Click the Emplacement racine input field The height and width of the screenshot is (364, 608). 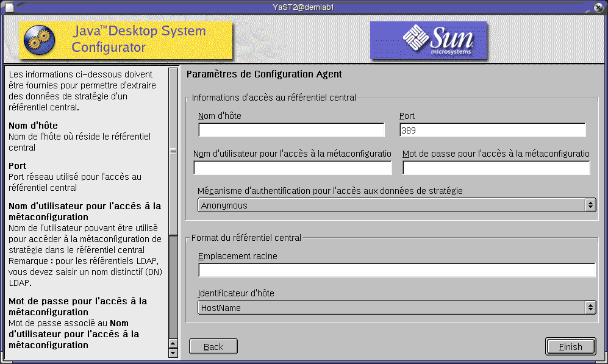(396, 270)
